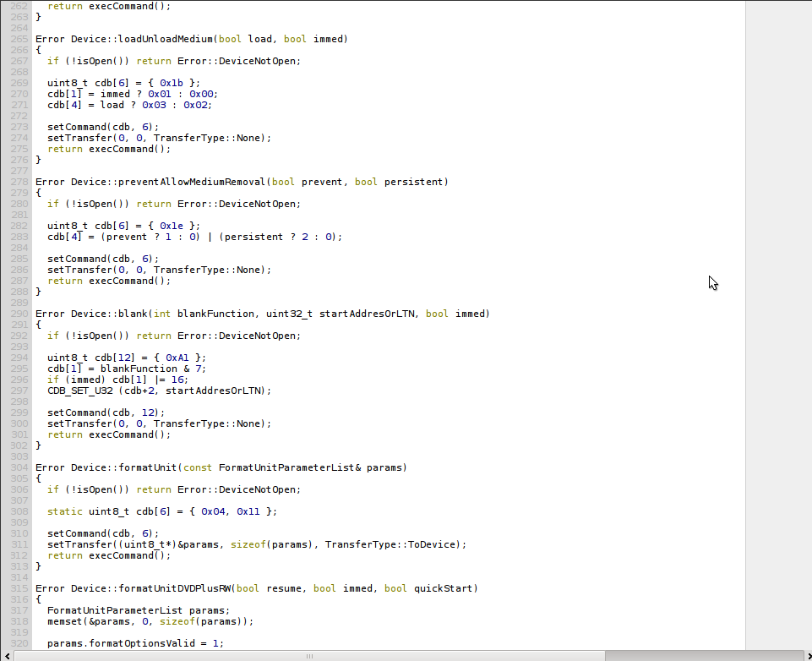Click line number 265 in the gutter
The width and height of the screenshot is (812, 661).
pyautogui.click(x=19, y=39)
